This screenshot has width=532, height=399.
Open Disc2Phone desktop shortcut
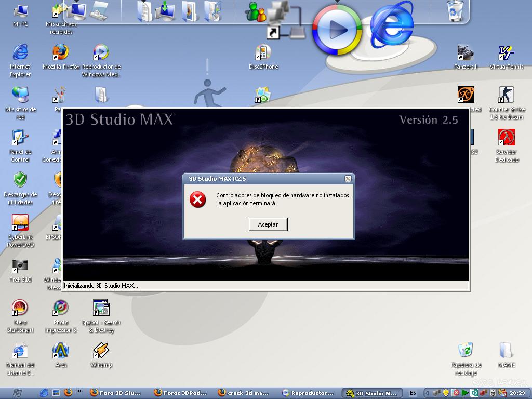pos(263,57)
